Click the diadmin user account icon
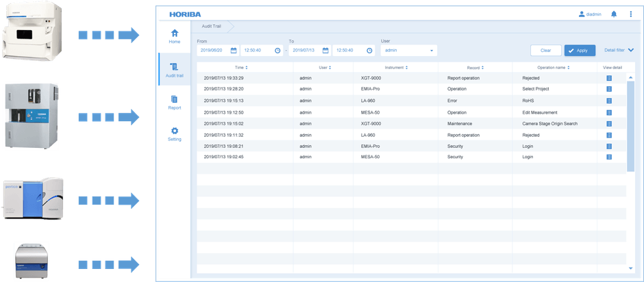 582,14
